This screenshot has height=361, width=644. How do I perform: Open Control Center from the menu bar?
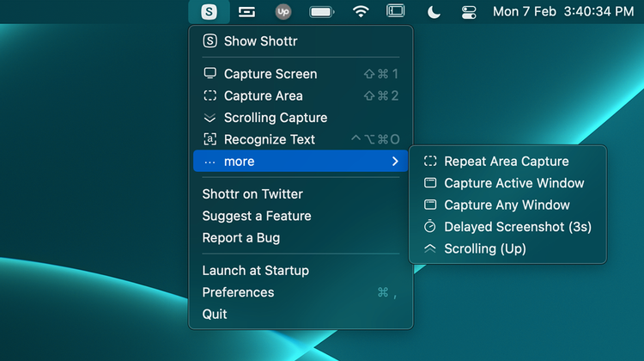469,12
